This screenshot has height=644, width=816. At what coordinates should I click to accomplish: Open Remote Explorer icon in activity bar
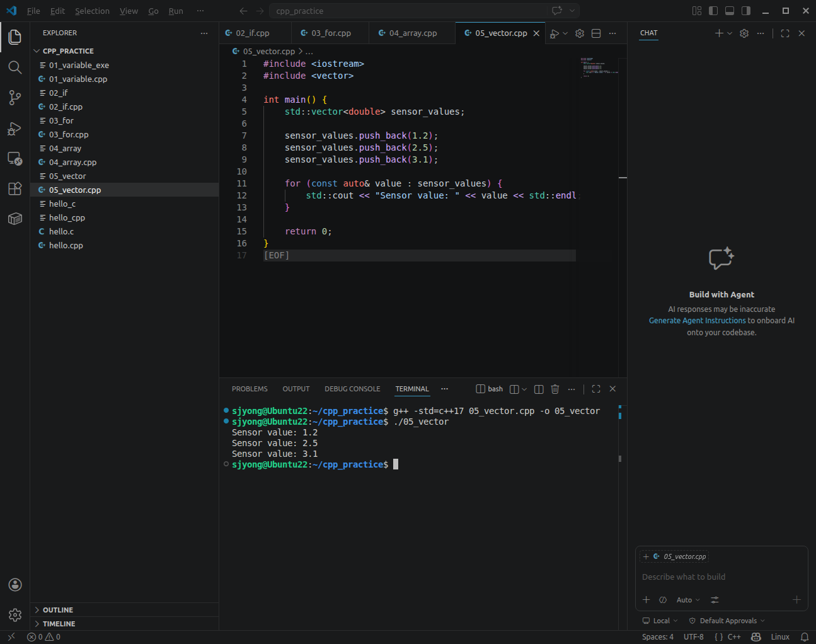[x=15, y=158]
